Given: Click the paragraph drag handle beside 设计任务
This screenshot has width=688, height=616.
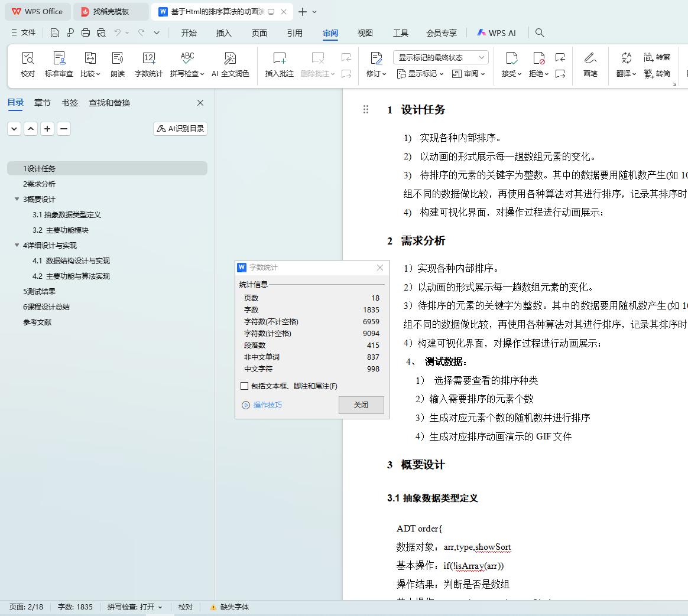Looking at the screenshot, I should [x=365, y=110].
